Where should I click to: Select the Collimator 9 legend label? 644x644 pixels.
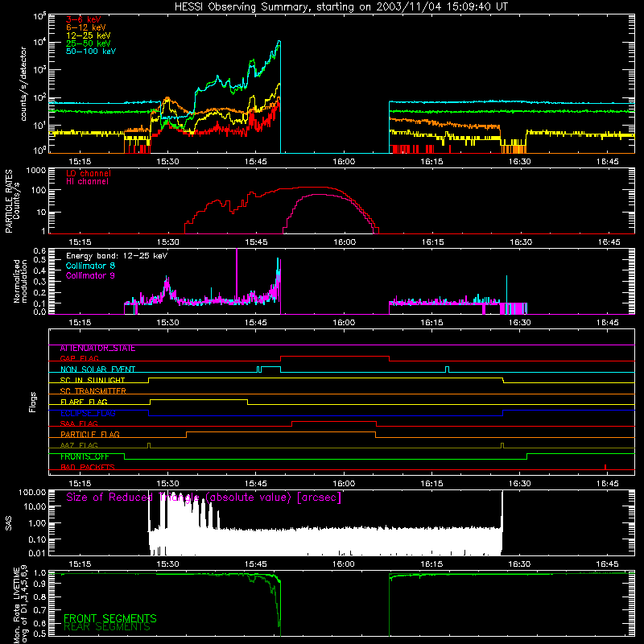(x=90, y=275)
